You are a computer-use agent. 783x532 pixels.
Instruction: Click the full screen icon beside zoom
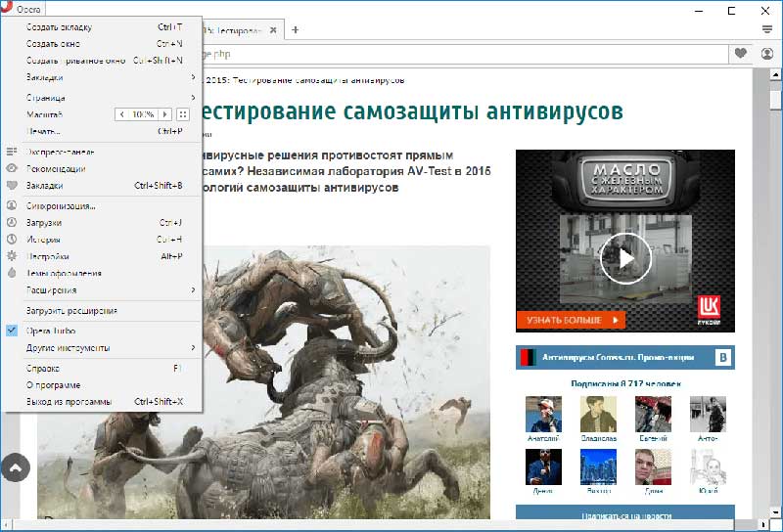point(183,114)
